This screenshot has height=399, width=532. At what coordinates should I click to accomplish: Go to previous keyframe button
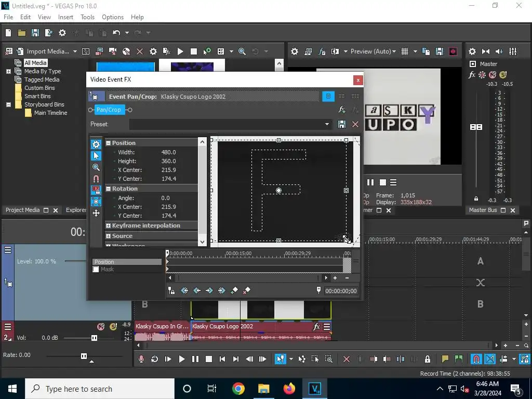[x=197, y=290]
